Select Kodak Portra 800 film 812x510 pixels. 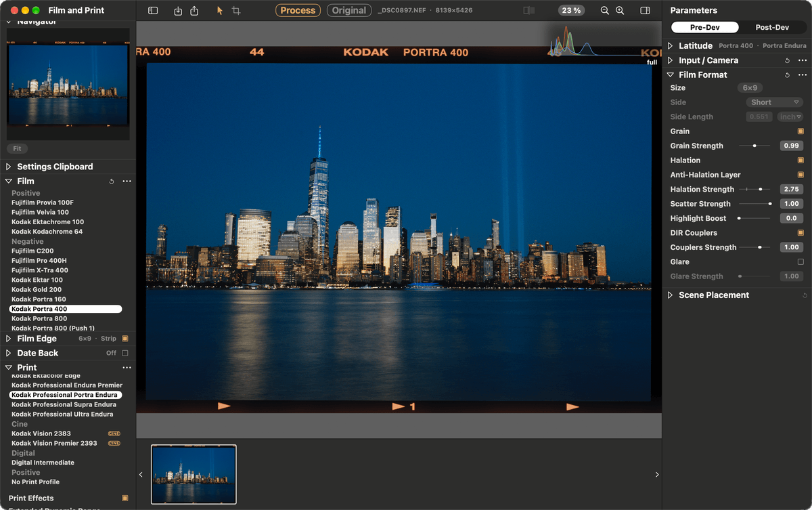pyautogui.click(x=39, y=318)
